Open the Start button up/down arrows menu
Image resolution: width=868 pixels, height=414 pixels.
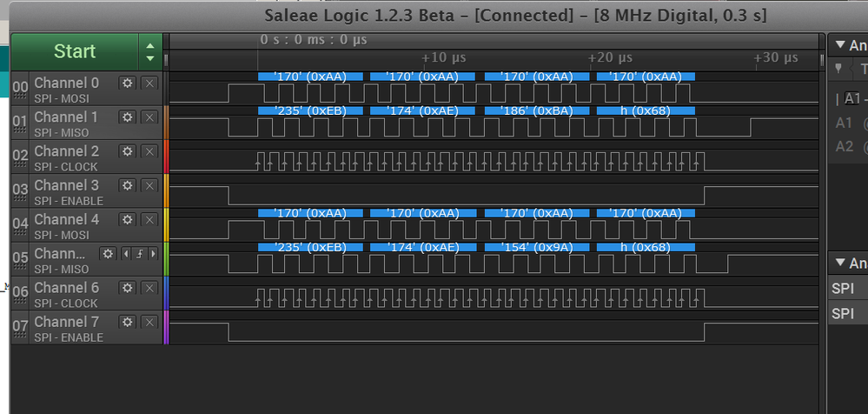click(x=150, y=51)
